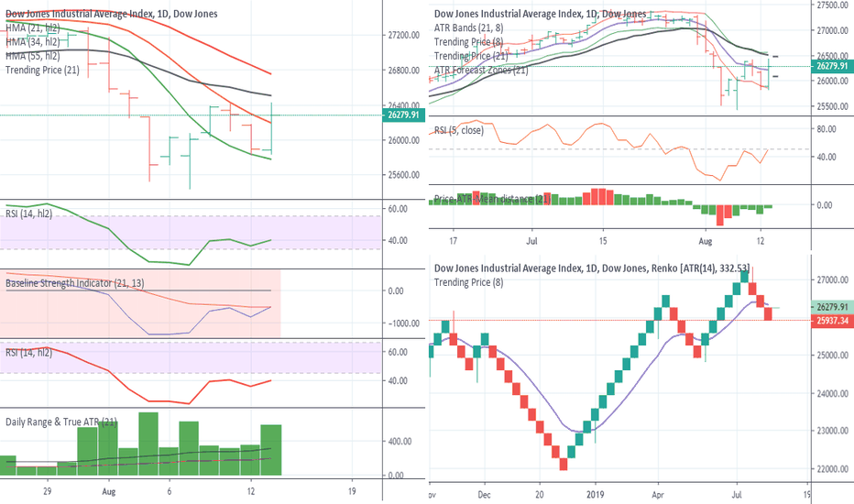
Task: Click the red 25937.34 price tag
Action: (x=832, y=321)
